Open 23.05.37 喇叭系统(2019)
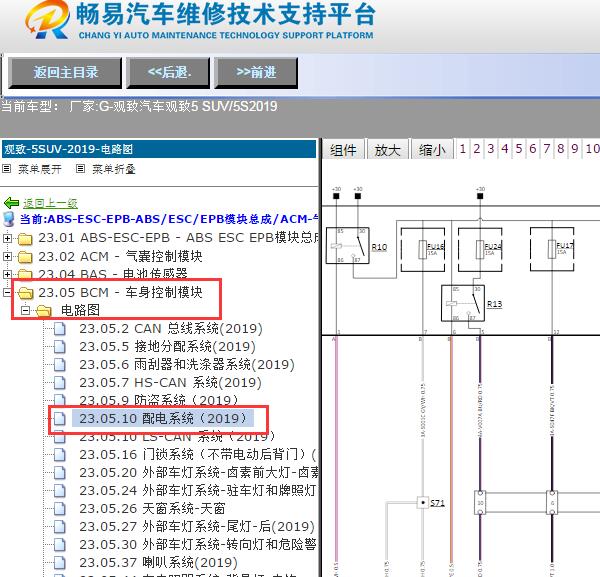This screenshot has height=577, width=600. 158,562
